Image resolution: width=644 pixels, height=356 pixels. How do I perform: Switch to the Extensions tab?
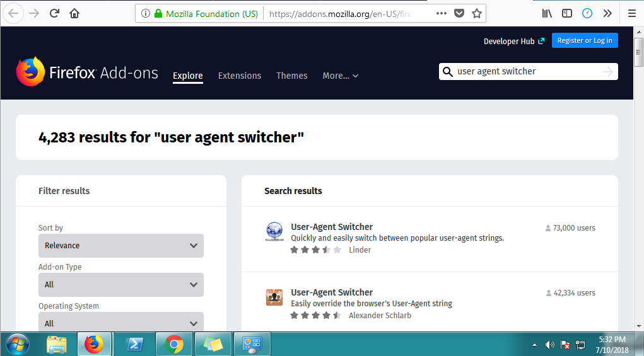click(x=240, y=76)
